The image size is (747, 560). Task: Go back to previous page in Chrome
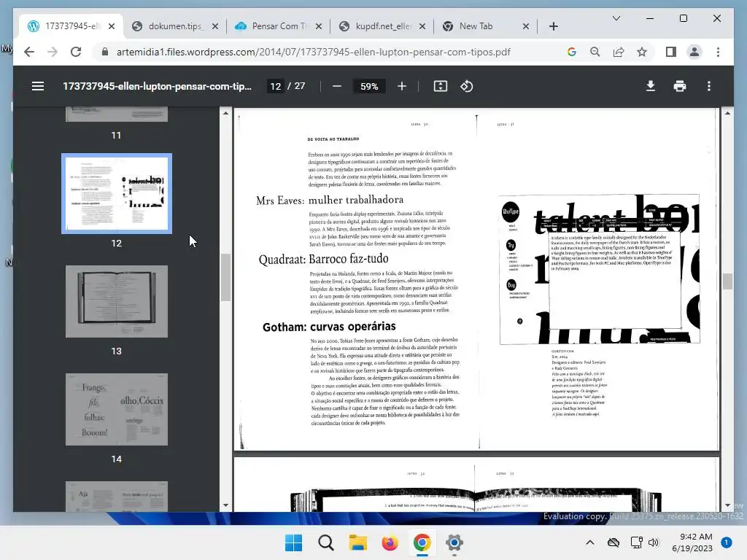29,52
